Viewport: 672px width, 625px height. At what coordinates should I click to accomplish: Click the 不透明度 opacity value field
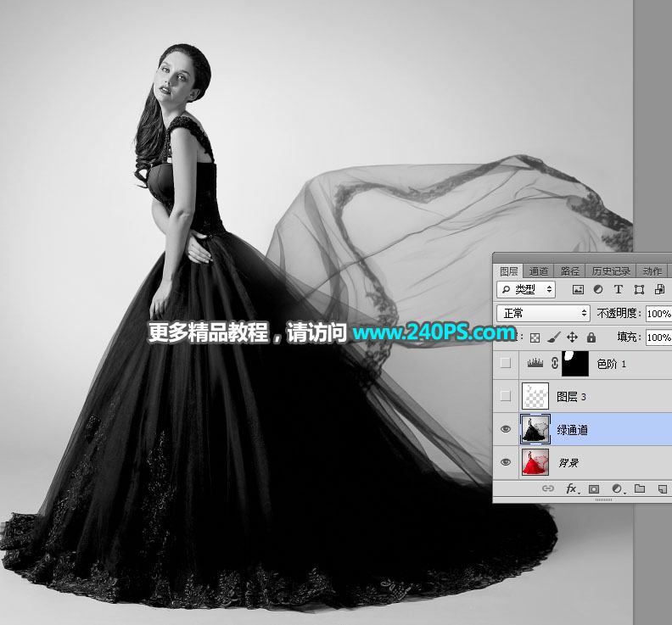(658, 314)
